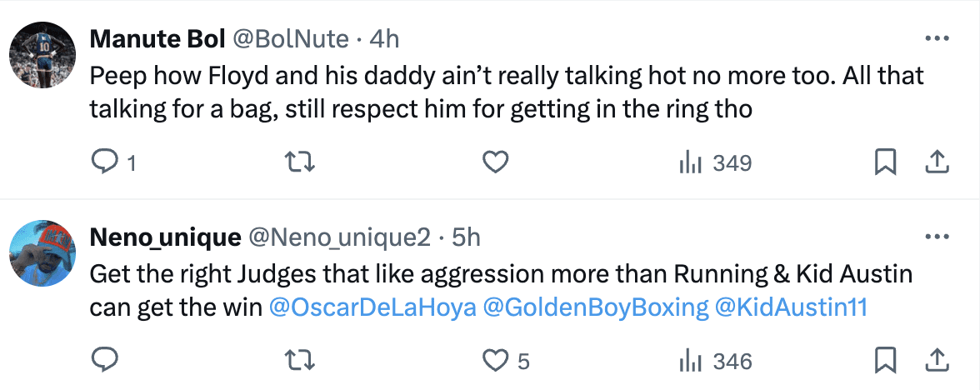Like Neno_unique's tweet with 5 likes

pos(496,361)
